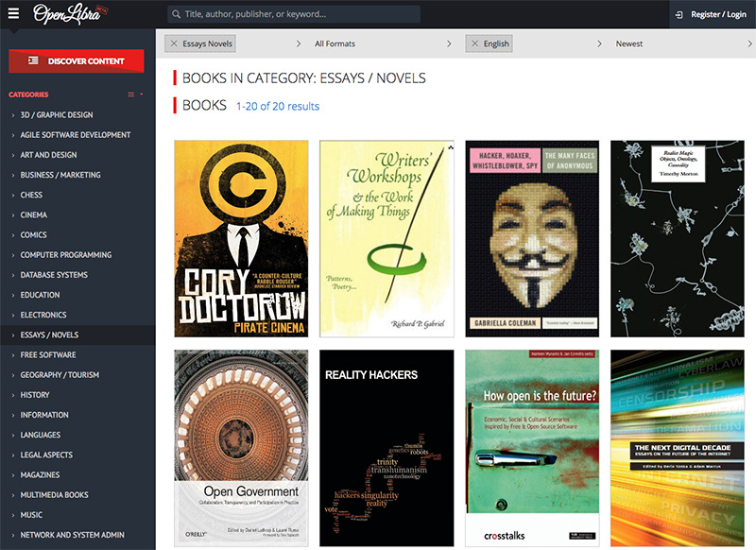Open the All Formats filter dropdown
The height and width of the screenshot is (550, 756).
point(383,43)
